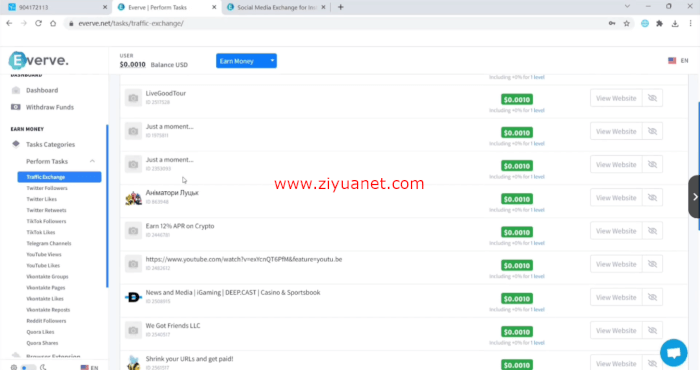Screen dimensions: 700x370
Task: Close the Everve Perform Tasks tab
Action: (x=214, y=7)
